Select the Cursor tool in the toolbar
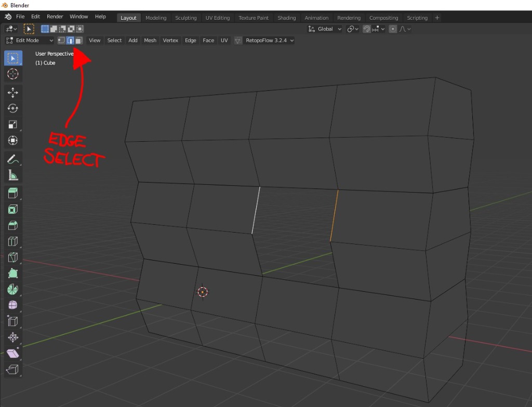The image size is (532, 407). point(13,74)
